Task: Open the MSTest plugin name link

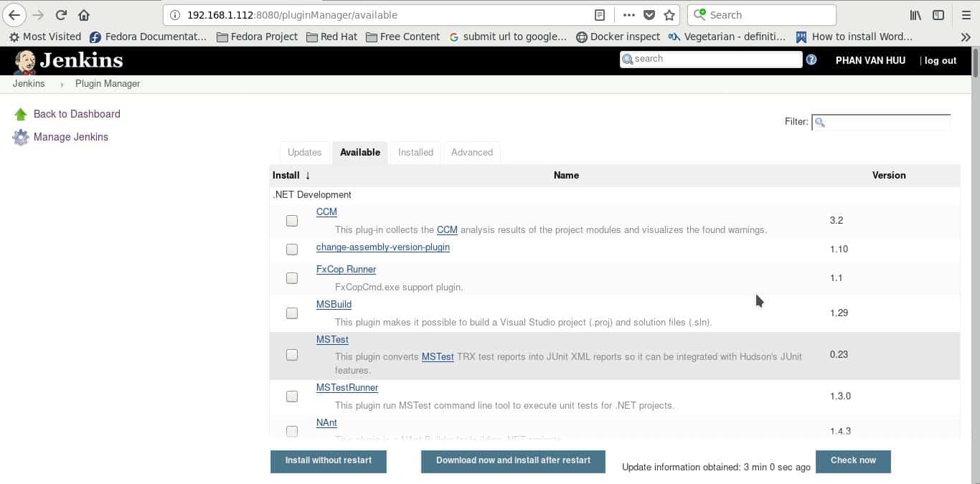Action: pos(332,340)
